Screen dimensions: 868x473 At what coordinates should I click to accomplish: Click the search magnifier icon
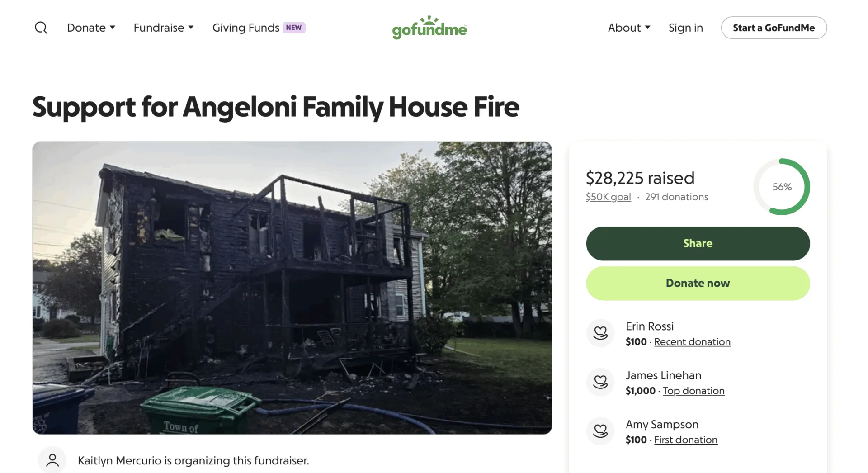[x=41, y=28]
